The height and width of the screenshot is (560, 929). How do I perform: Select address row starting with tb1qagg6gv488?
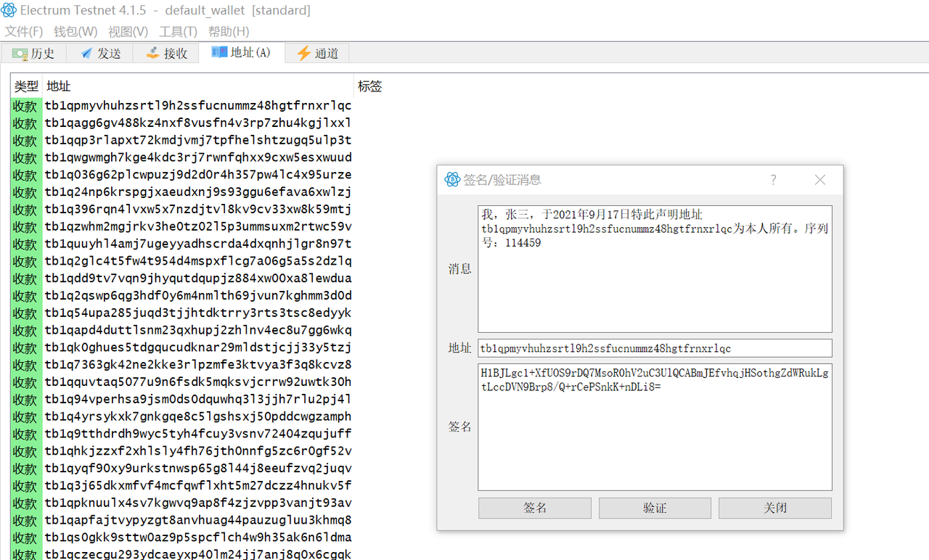pos(197,123)
